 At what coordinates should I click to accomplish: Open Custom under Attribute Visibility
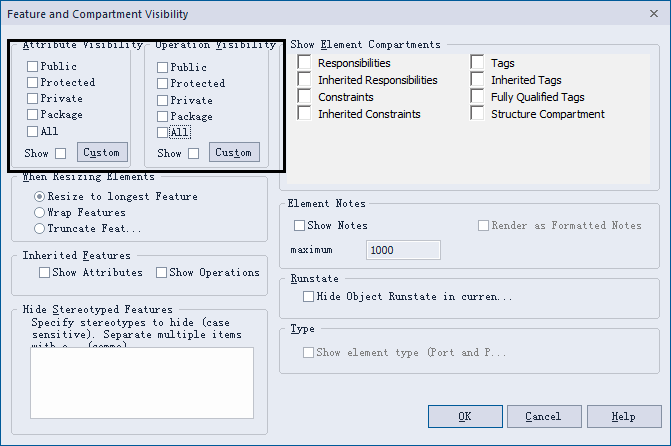(x=102, y=152)
